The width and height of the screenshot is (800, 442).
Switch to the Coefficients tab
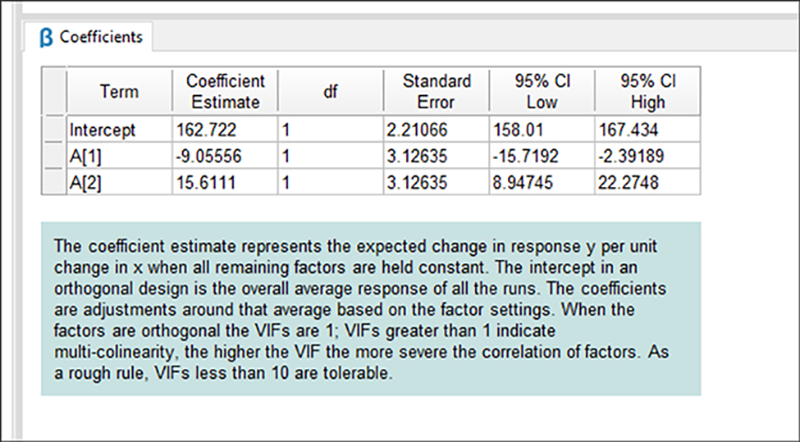[88, 37]
